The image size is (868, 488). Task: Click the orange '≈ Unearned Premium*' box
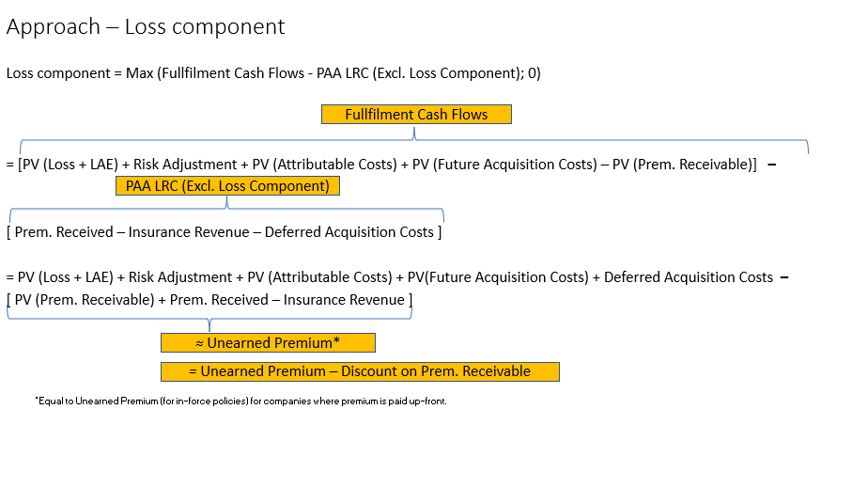[x=268, y=343]
